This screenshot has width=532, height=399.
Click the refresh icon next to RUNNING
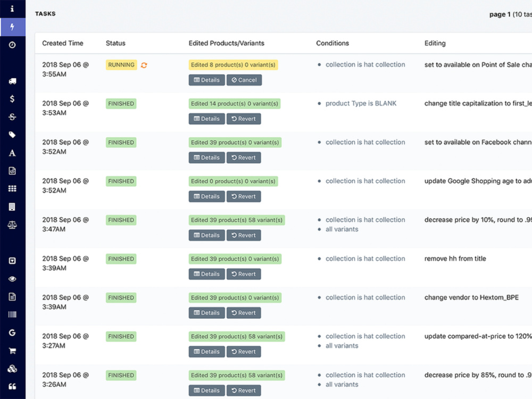click(144, 65)
